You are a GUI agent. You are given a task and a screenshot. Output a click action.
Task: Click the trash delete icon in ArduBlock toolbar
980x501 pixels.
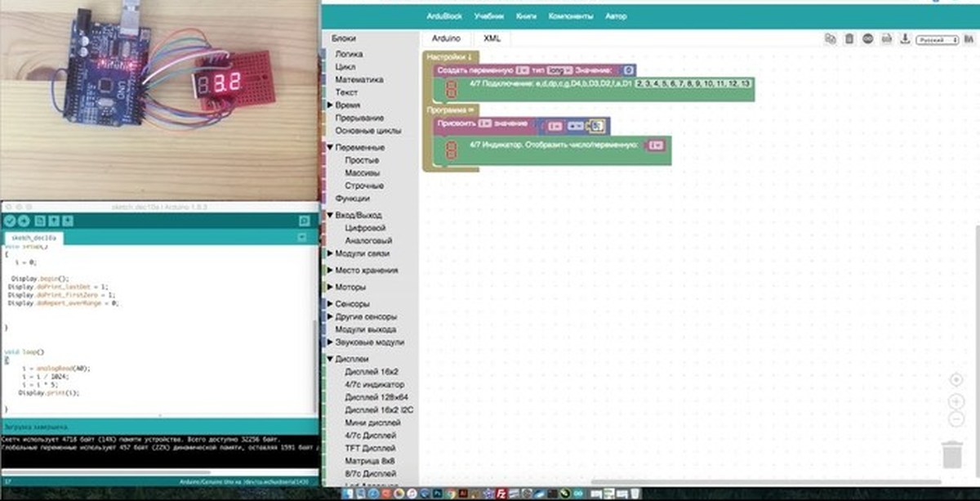point(849,38)
